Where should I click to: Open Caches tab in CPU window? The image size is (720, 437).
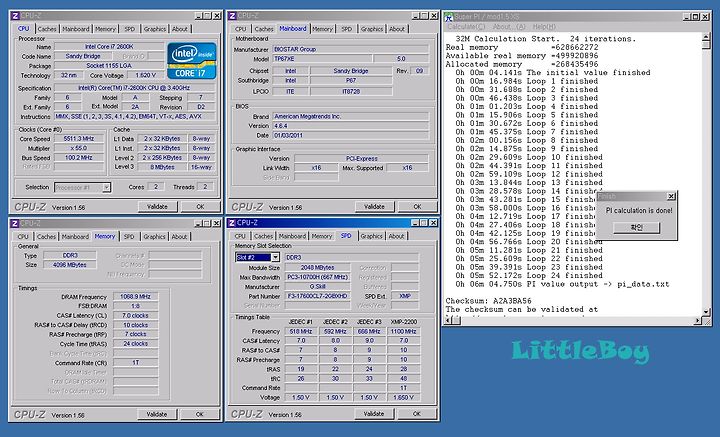point(47,29)
